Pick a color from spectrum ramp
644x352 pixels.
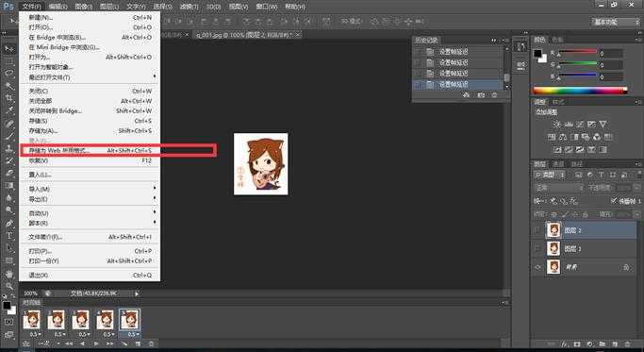pyautogui.click(x=580, y=91)
